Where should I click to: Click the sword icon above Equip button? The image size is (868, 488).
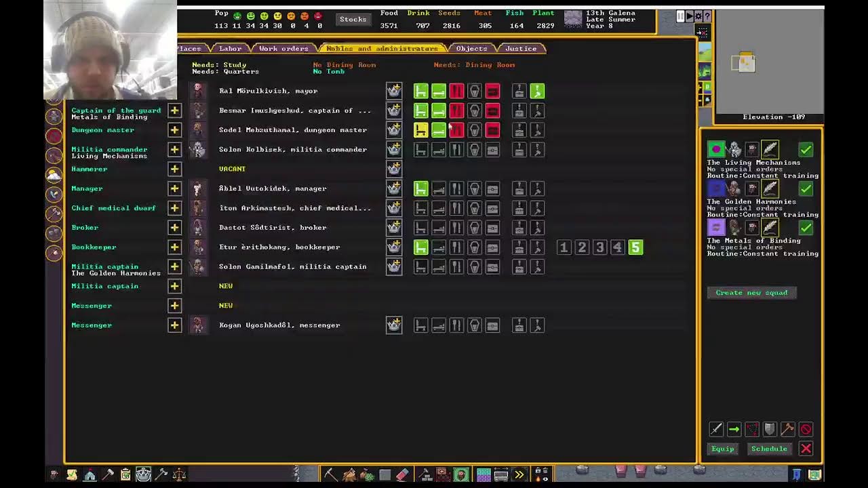[716, 429]
